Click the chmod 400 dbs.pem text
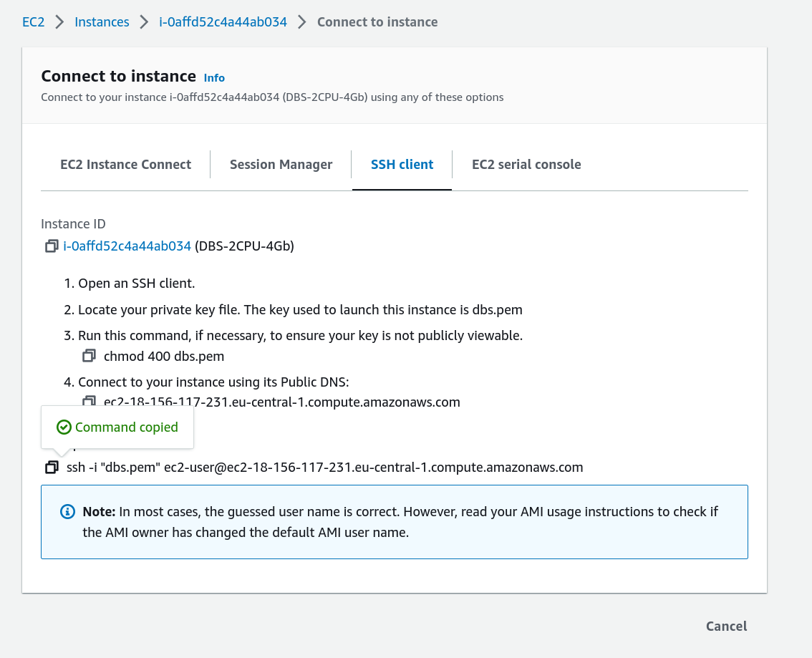This screenshot has height=658, width=812. pos(164,357)
